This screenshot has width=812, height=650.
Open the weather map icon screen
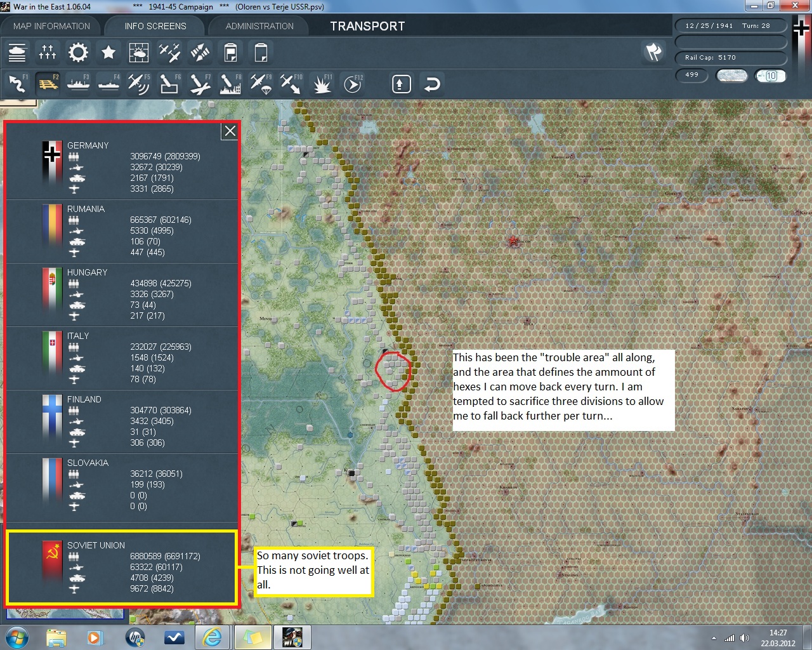point(139,52)
